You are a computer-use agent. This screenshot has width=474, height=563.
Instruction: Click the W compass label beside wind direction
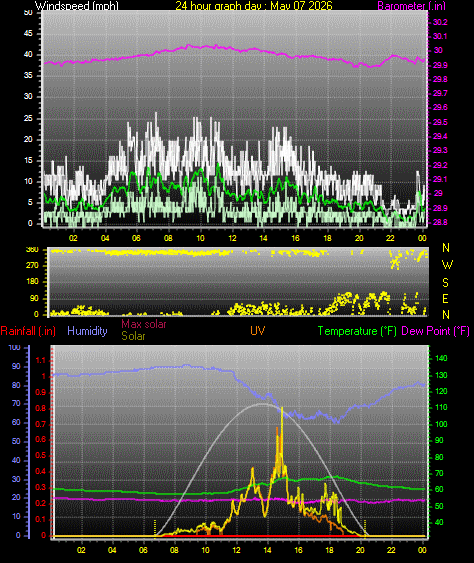pyautogui.click(x=447, y=265)
